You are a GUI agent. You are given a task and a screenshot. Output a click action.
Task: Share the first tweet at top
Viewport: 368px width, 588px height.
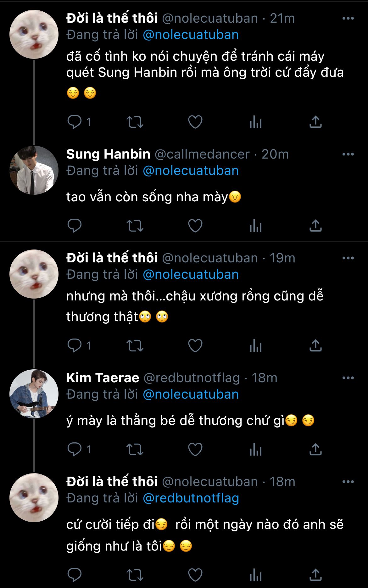point(315,122)
